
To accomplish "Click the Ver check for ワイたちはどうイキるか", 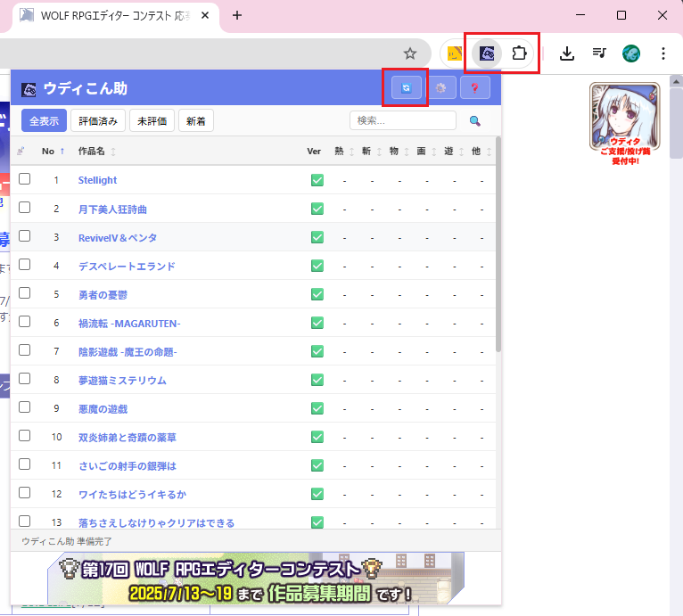I will 317,494.
